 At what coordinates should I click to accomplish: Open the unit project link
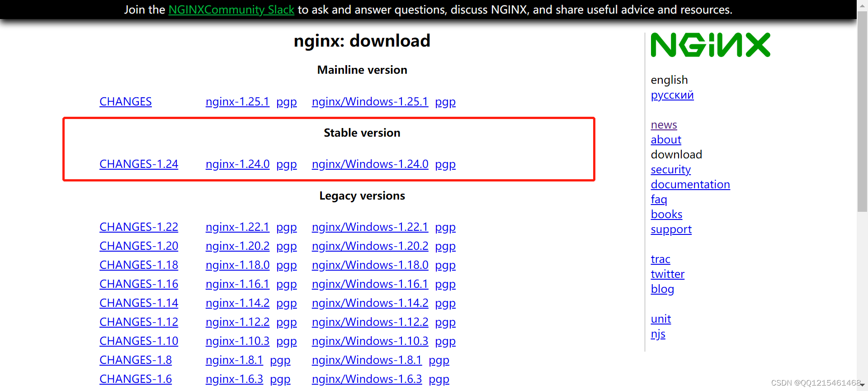[x=660, y=319]
